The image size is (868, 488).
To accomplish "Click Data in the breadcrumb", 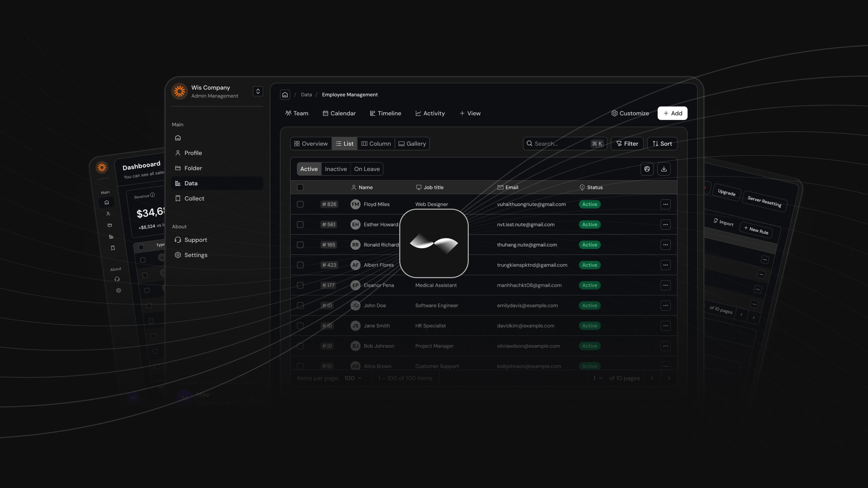I will coord(306,95).
